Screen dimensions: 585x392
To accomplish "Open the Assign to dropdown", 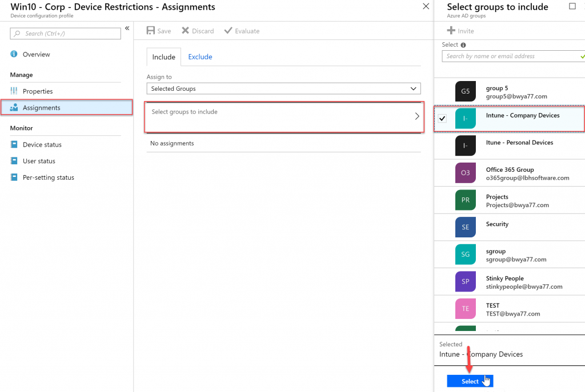I will tap(283, 88).
